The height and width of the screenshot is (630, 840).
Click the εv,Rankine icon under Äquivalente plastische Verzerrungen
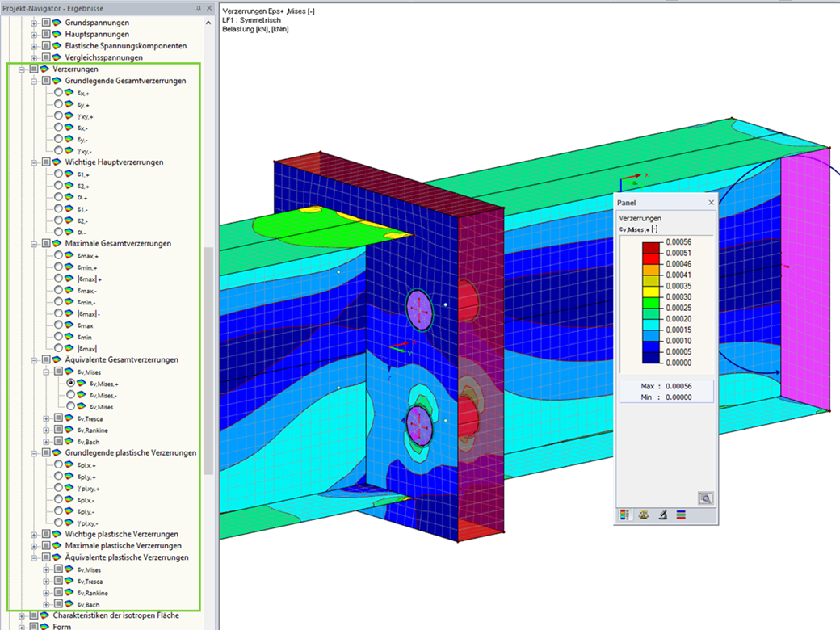click(x=69, y=593)
